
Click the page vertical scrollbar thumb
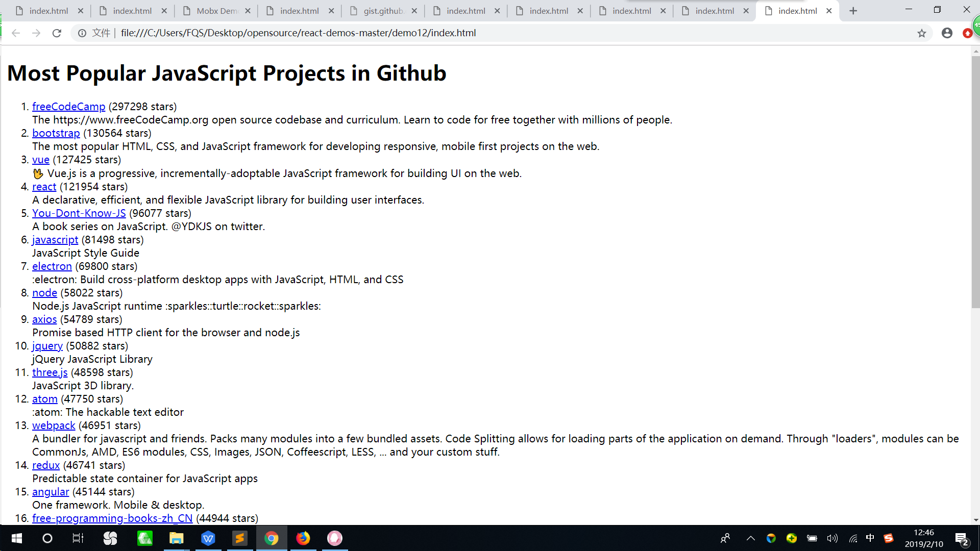[x=975, y=183]
